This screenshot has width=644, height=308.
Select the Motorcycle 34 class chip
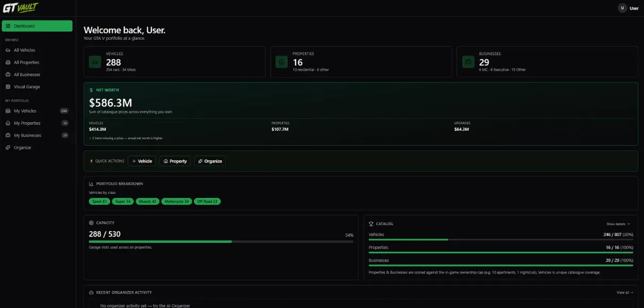(x=177, y=201)
